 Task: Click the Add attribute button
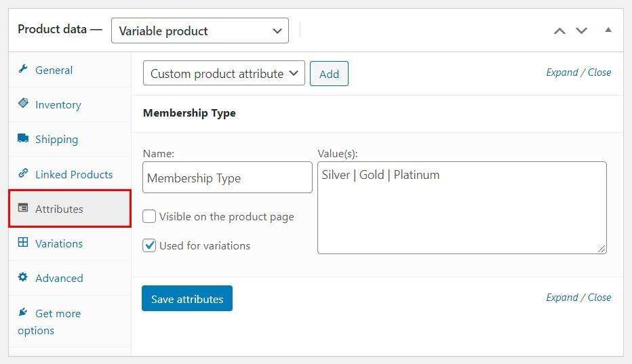pyautogui.click(x=329, y=74)
